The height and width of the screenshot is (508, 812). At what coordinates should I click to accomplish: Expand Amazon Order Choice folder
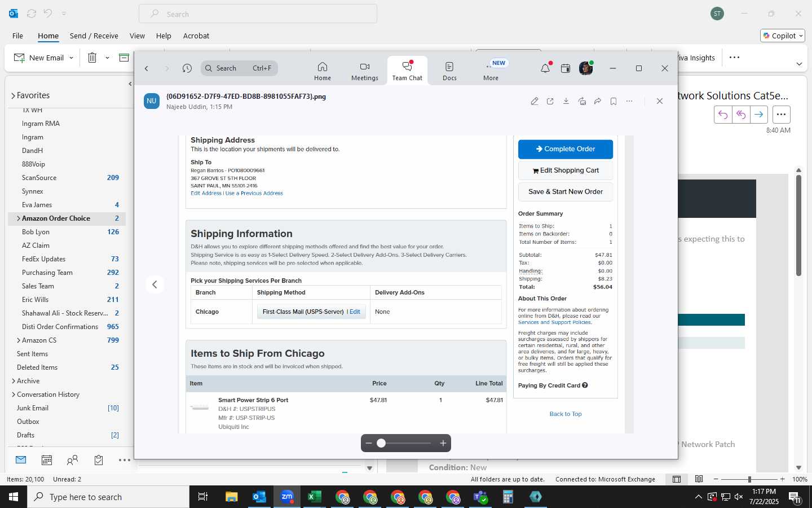click(x=19, y=218)
